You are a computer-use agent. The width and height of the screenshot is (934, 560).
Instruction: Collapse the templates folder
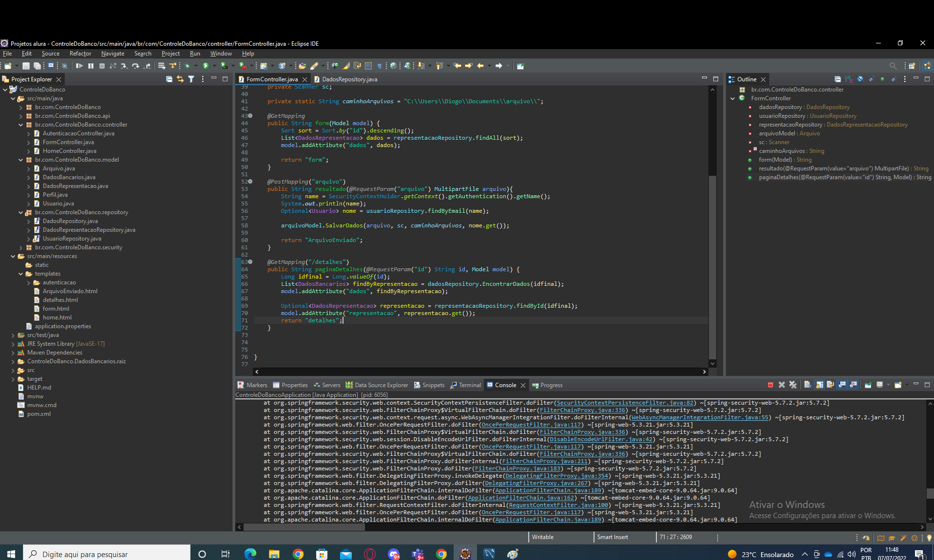[x=20, y=274]
